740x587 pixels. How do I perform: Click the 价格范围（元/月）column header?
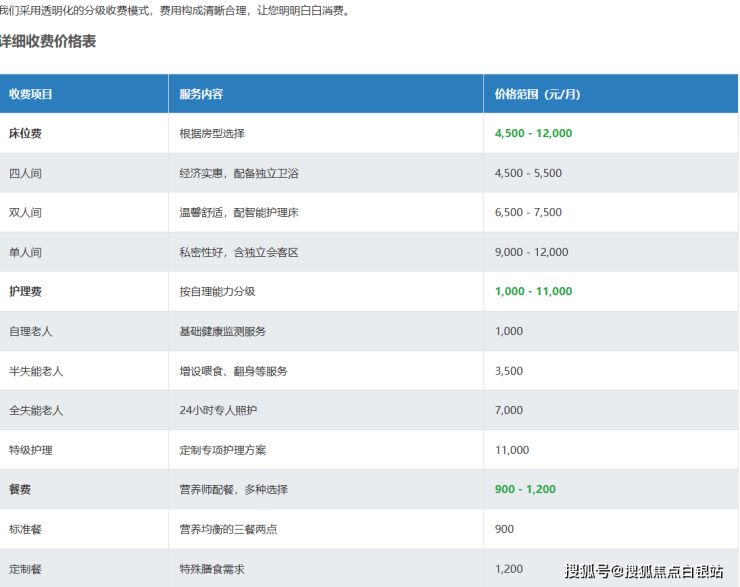point(537,94)
